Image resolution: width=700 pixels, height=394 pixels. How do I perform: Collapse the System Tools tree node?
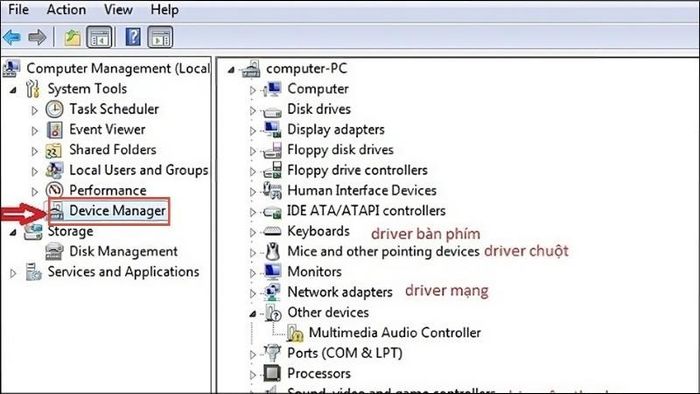13,90
